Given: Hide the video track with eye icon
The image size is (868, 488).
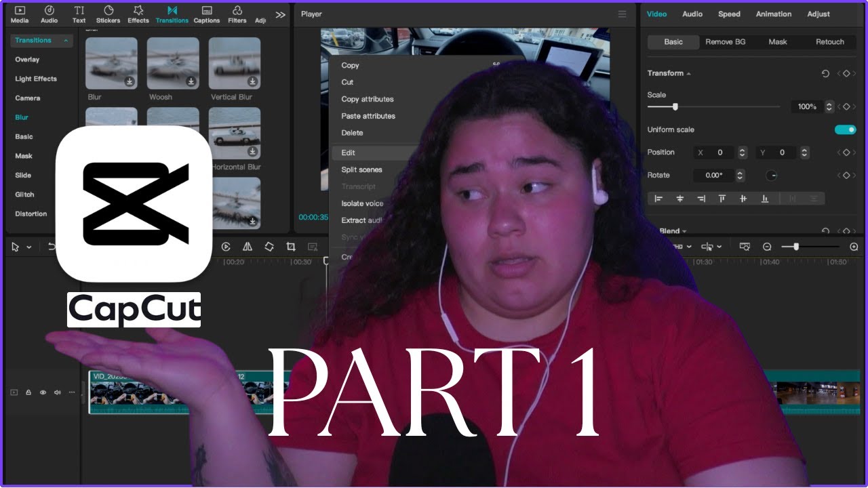Looking at the screenshot, I should (43, 392).
